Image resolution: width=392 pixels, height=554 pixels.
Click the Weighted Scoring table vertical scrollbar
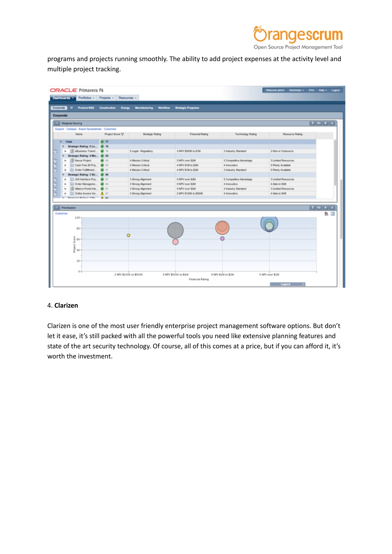pyautogui.click(x=335, y=163)
